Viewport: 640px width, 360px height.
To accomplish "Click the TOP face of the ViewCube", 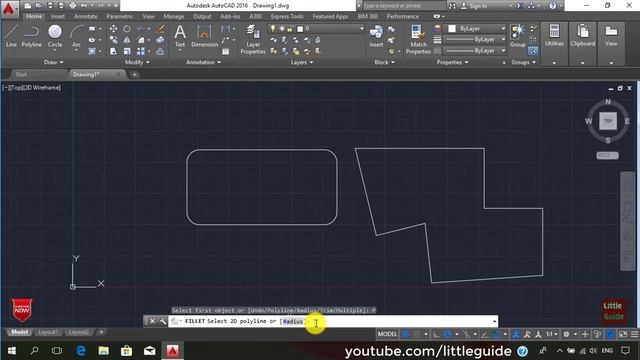I will [x=608, y=121].
